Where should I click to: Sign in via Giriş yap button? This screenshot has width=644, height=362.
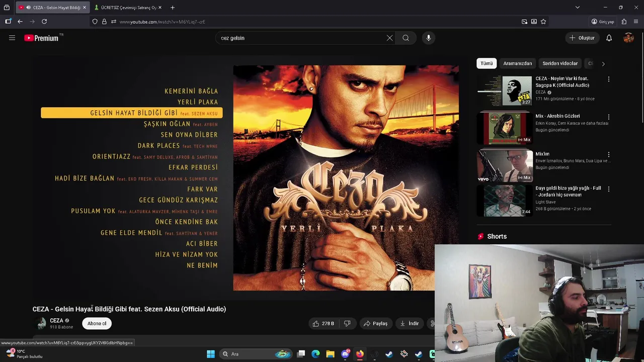[603, 22]
